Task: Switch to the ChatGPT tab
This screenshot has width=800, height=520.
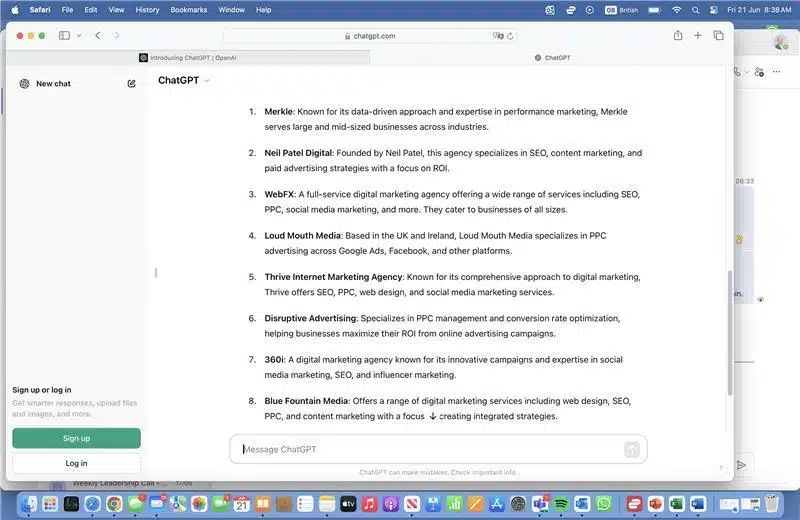Action: [x=552, y=58]
